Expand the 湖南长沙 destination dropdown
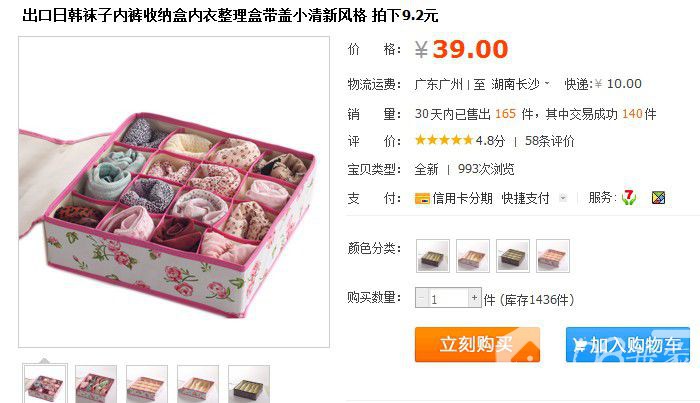 [547, 83]
